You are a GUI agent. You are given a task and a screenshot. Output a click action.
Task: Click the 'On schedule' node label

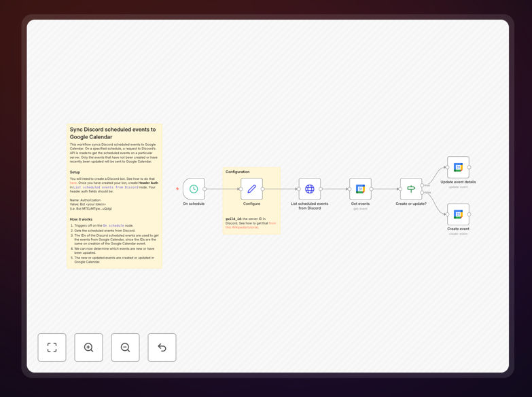(x=194, y=204)
